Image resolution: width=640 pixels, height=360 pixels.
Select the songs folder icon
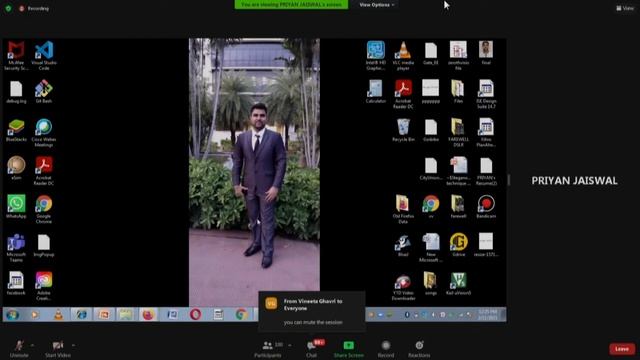tap(431, 283)
